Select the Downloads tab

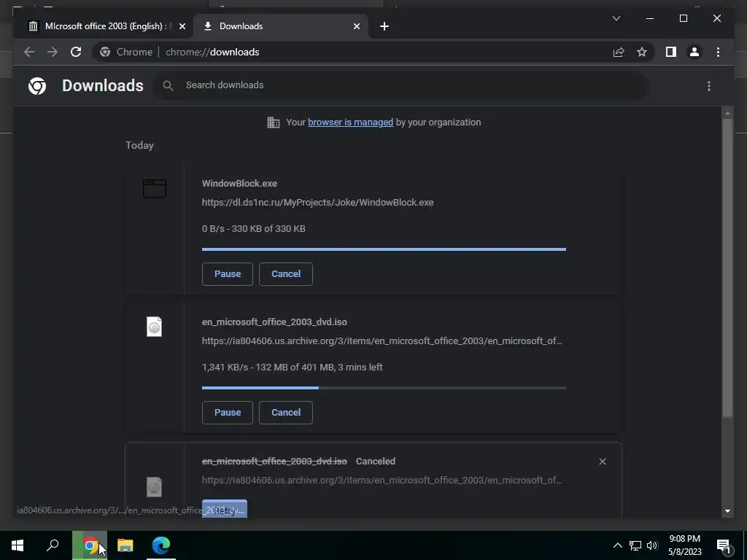[281, 26]
